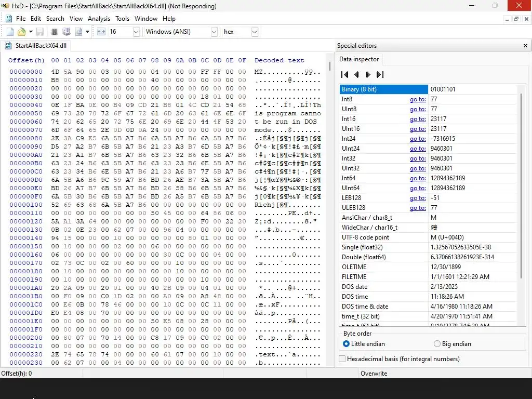
Task: Minimize the inner document window
Action: click(x=507, y=19)
